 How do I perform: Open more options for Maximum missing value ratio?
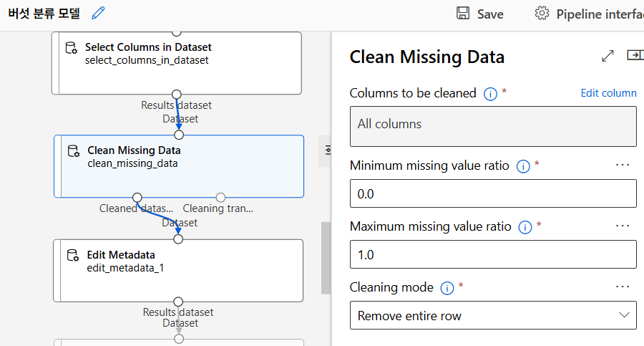[623, 226]
